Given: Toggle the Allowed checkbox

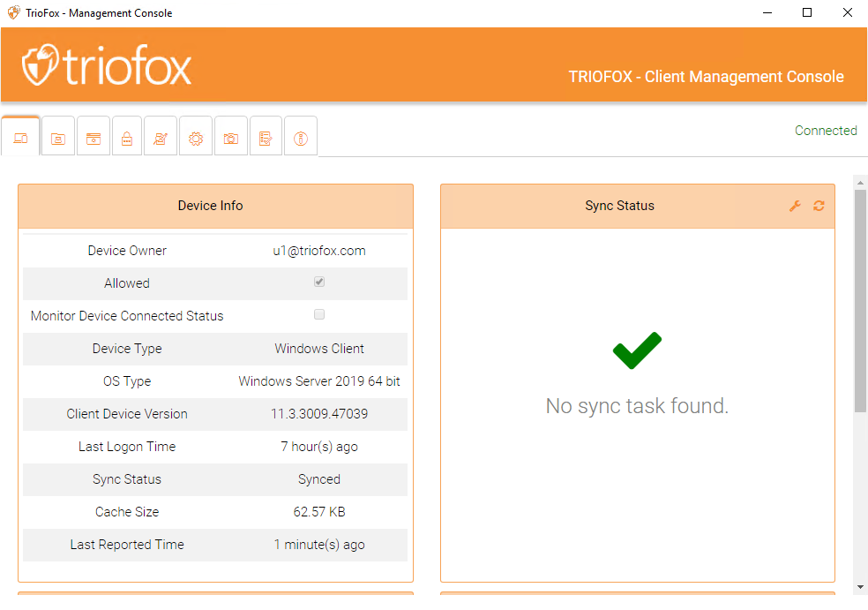Looking at the screenshot, I should tap(319, 282).
